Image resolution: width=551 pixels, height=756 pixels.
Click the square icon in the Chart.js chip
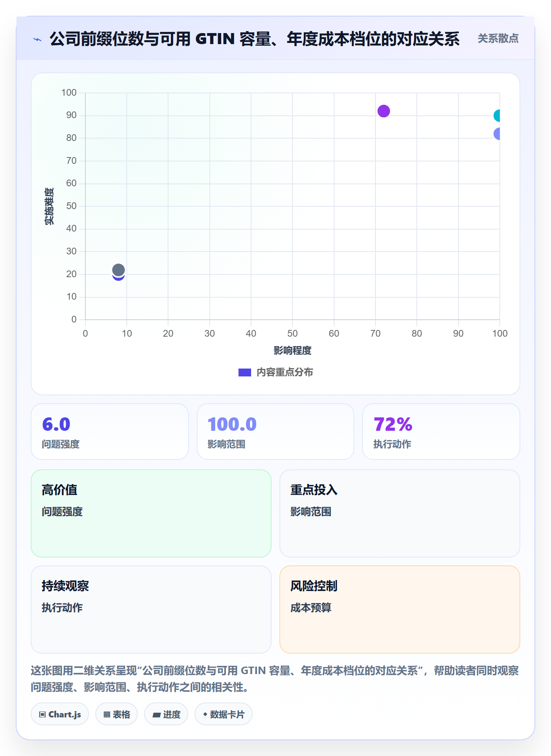[43, 715]
